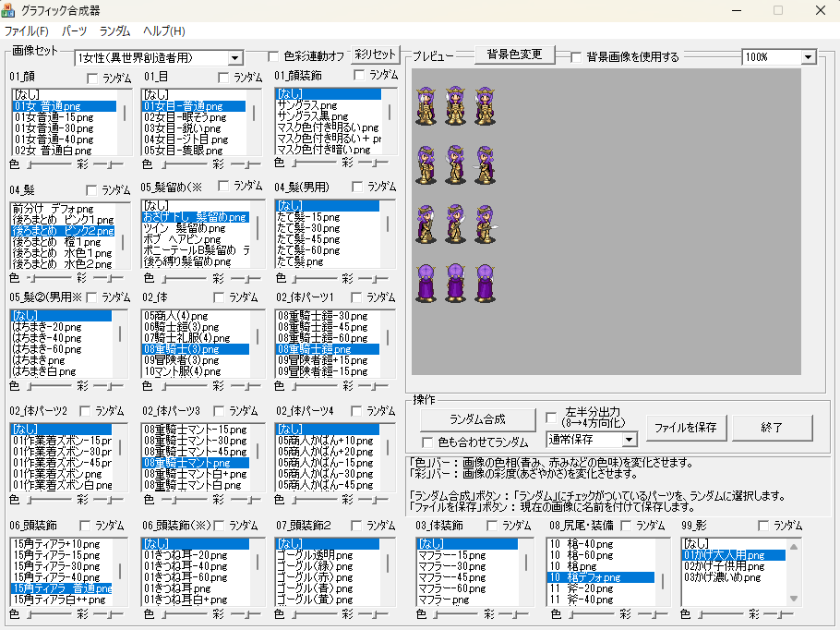
Task: Expand the 100% zoom dropdown
Action: pyautogui.click(x=809, y=57)
